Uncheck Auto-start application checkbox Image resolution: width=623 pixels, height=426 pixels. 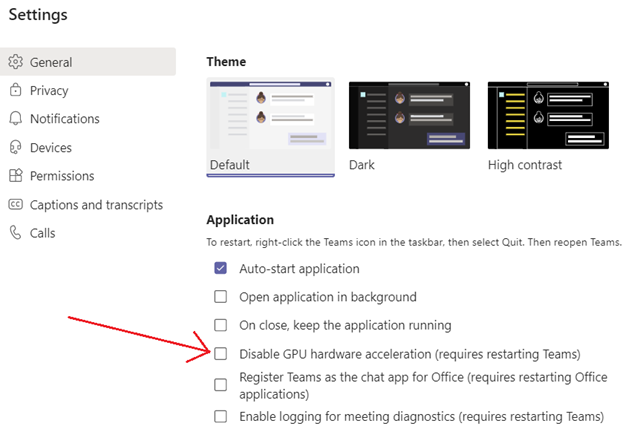pos(221,268)
